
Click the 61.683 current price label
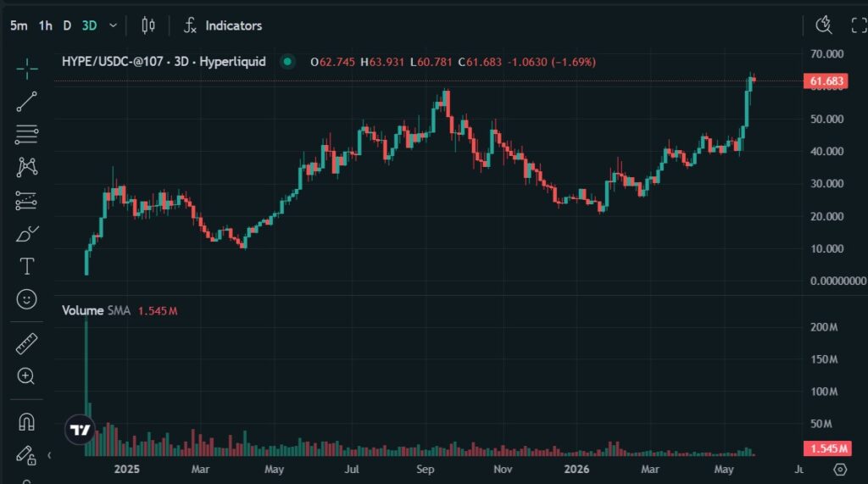coord(826,81)
